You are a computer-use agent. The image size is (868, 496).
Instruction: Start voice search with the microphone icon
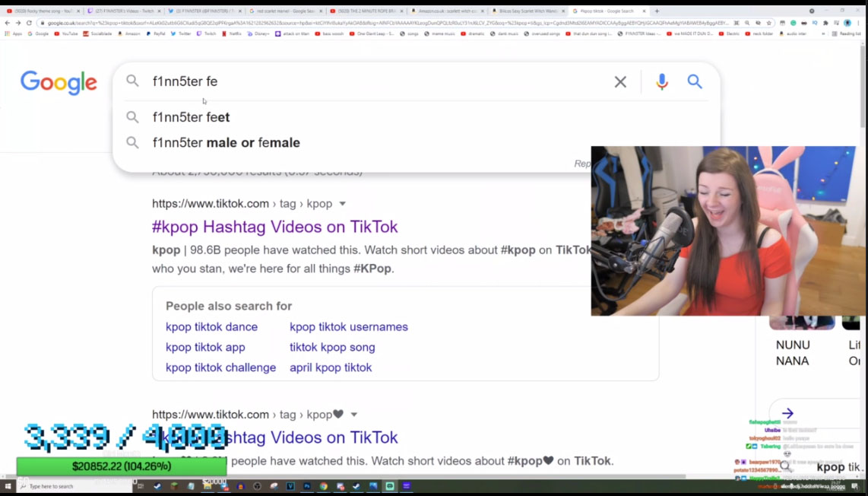661,82
